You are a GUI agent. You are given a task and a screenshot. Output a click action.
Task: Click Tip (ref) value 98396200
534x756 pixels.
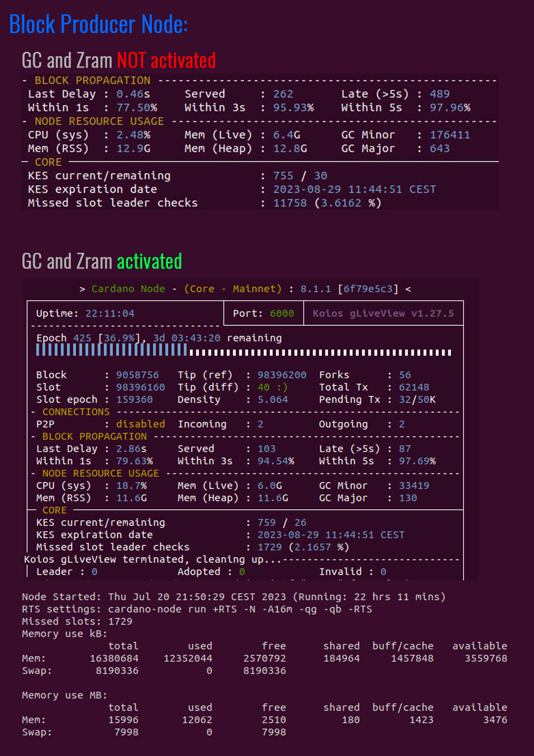tap(282, 375)
